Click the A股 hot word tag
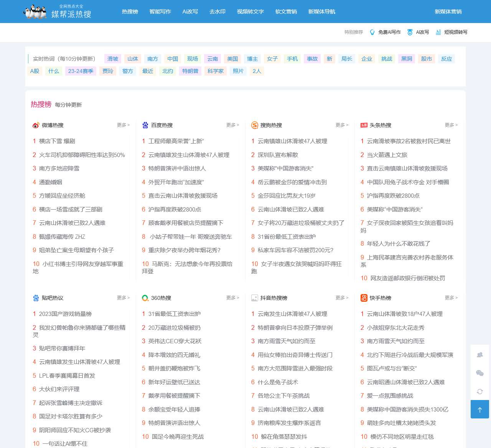Viewport: 491px width, 448px height. (x=35, y=71)
